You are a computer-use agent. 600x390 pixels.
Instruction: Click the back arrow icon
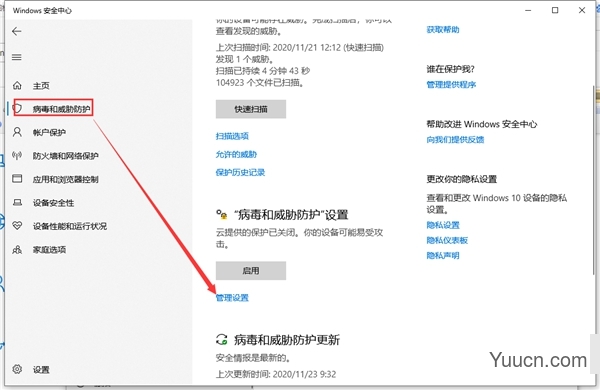[16, 31]
